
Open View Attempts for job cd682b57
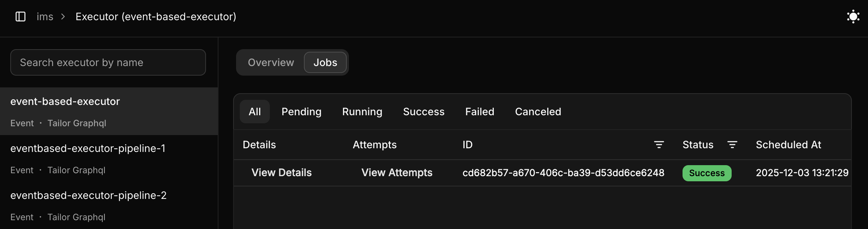coord(397,172)
